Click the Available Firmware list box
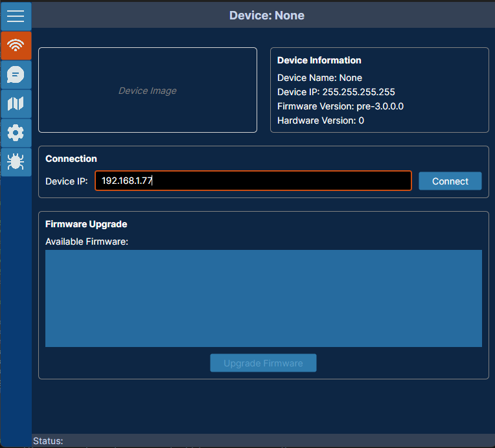 point(264,298)
